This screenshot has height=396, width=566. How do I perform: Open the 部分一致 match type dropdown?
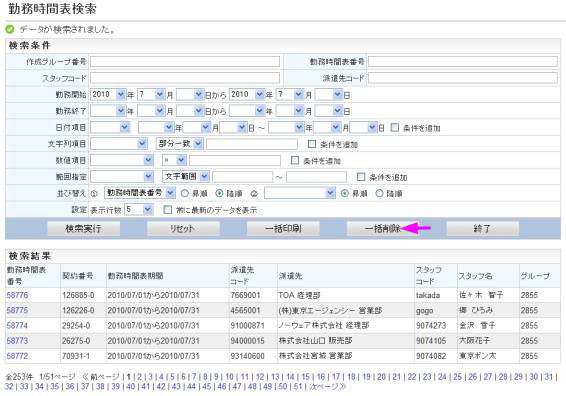pyautogui.click(x=180, y=144)
